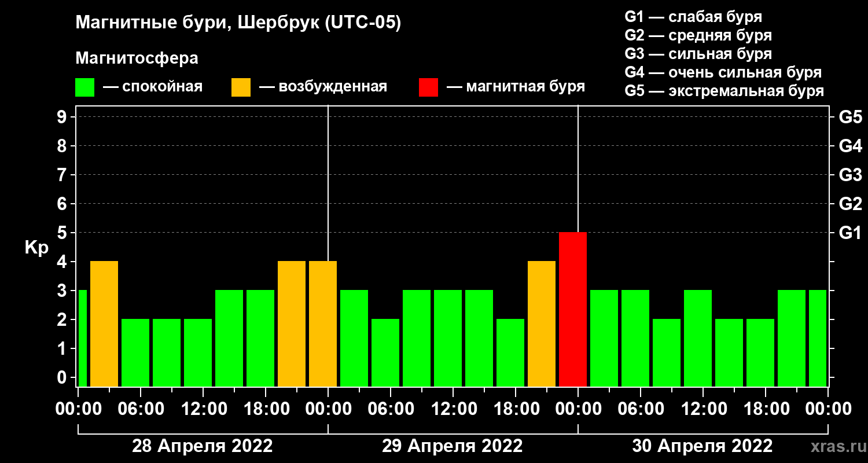Select the orange Kp 4 bar after 28 April's first green bar
868x463 pixels.
click(x=104, y=324)
